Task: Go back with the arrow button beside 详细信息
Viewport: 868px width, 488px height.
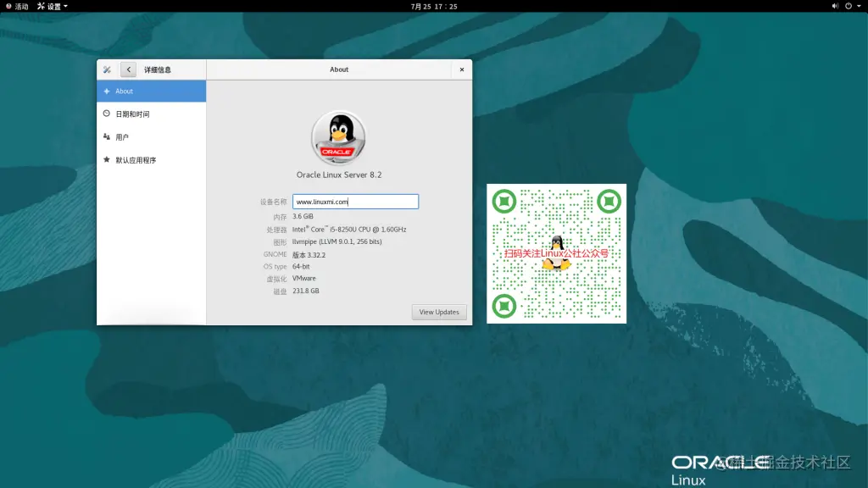Action: coord(129,69)
